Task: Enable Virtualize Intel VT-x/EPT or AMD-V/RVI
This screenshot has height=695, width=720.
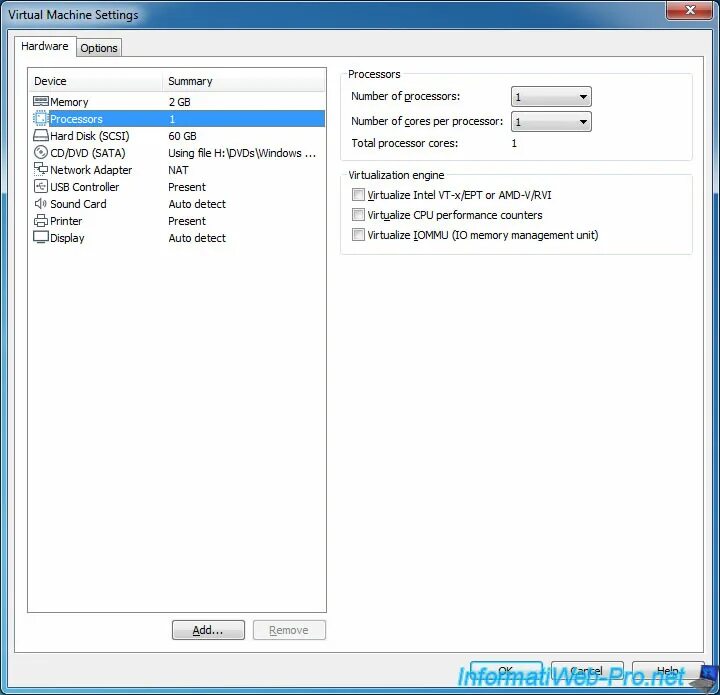Action: coord(358,195)
